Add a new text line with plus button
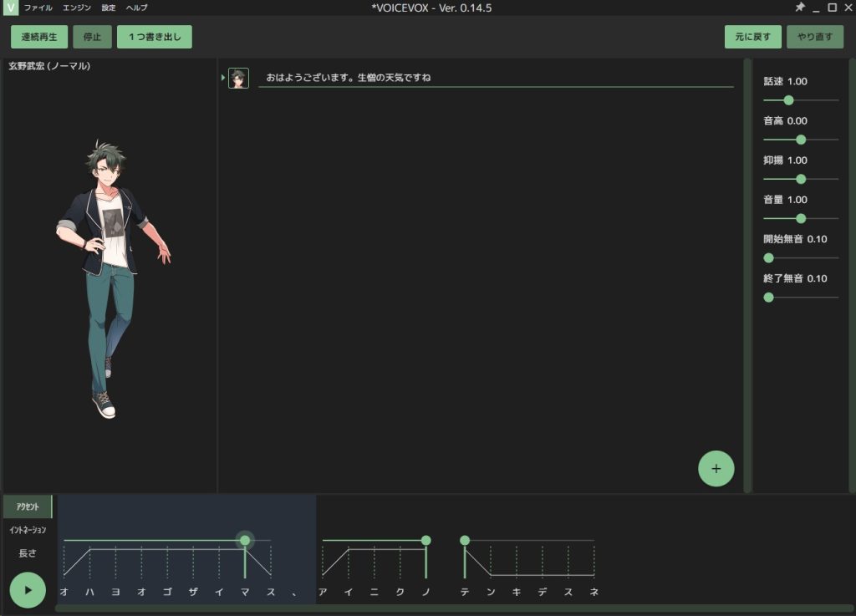The width and height of the screenshot is (856, 616). pos(716,469)
